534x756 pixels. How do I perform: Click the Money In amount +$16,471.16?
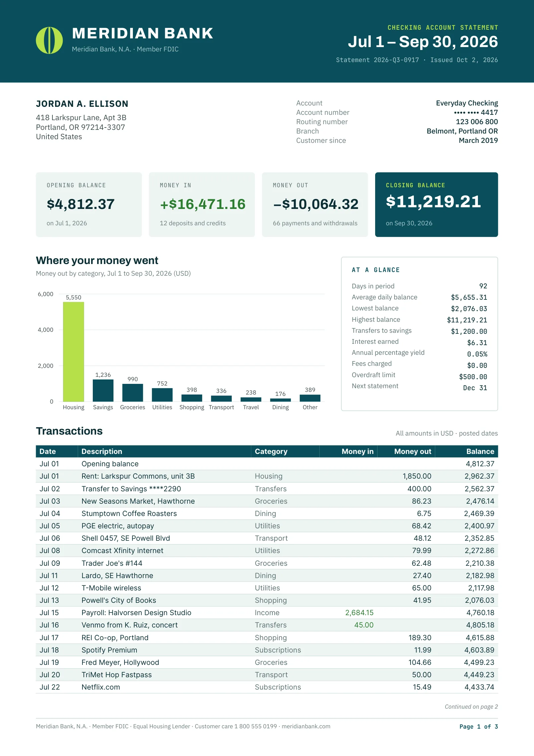pyautogui.click(x=203, y=204)
